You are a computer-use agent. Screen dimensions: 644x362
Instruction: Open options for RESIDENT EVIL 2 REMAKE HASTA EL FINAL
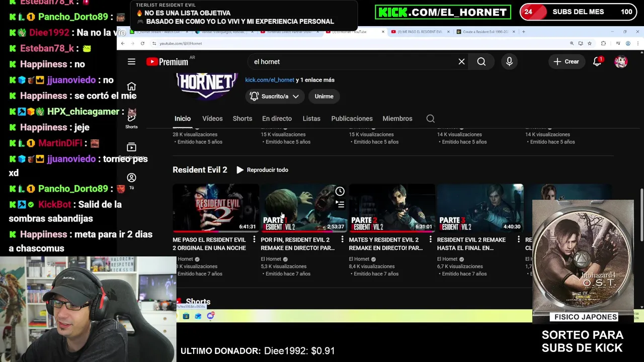(x=518, y=240)
